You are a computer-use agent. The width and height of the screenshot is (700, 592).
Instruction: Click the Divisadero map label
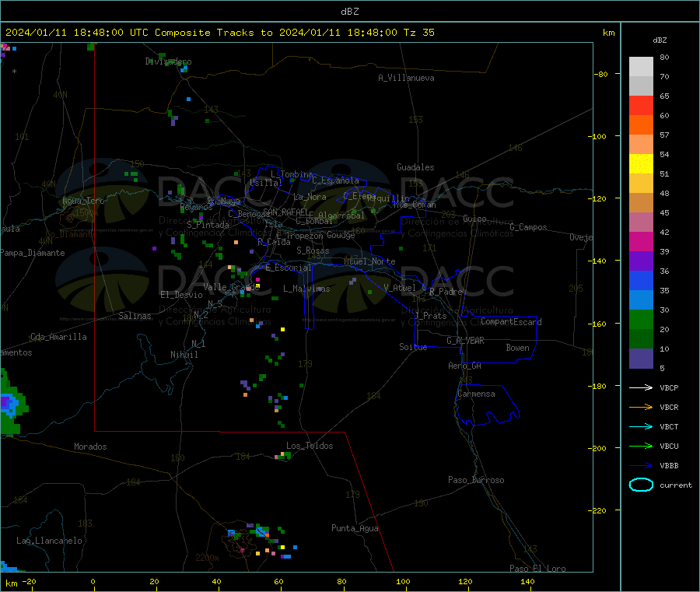(168, 61)
